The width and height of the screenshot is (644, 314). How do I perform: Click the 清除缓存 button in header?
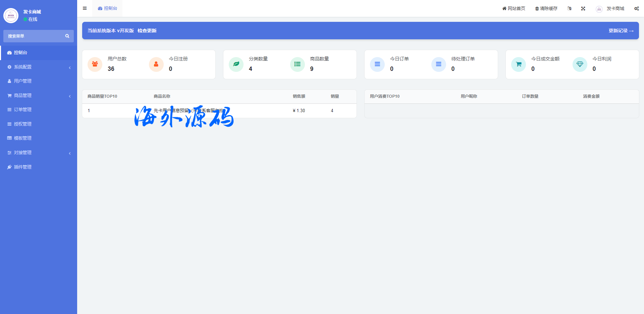[x=546, y=9]
